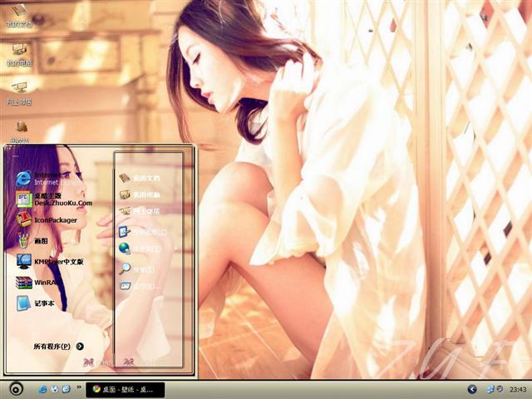Viewport: 532px width, 399px height.
Task: Expand quick launch overflow chevron on taskbar
Action: pyautogui.click(x=78, y=388)
